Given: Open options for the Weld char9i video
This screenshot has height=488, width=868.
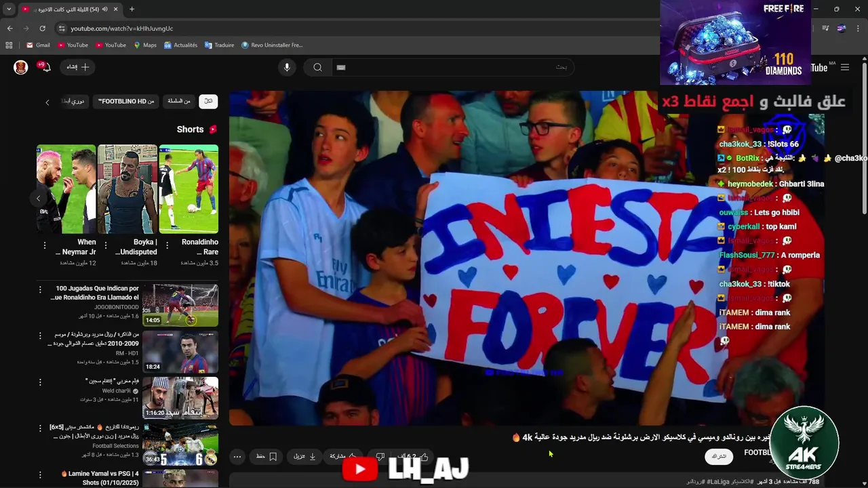Looking at the screenshot, I should pos(40,382).
